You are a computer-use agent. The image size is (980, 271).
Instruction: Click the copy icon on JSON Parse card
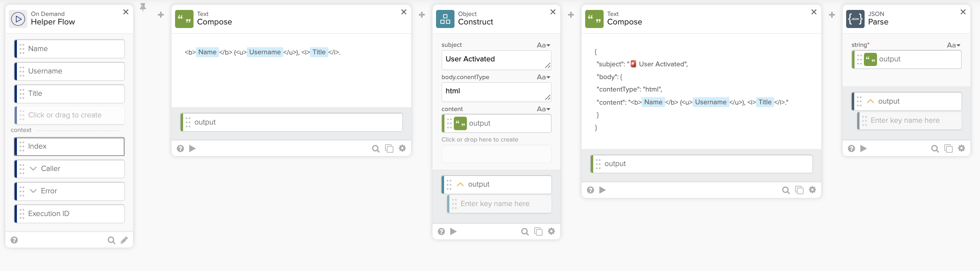948,149
